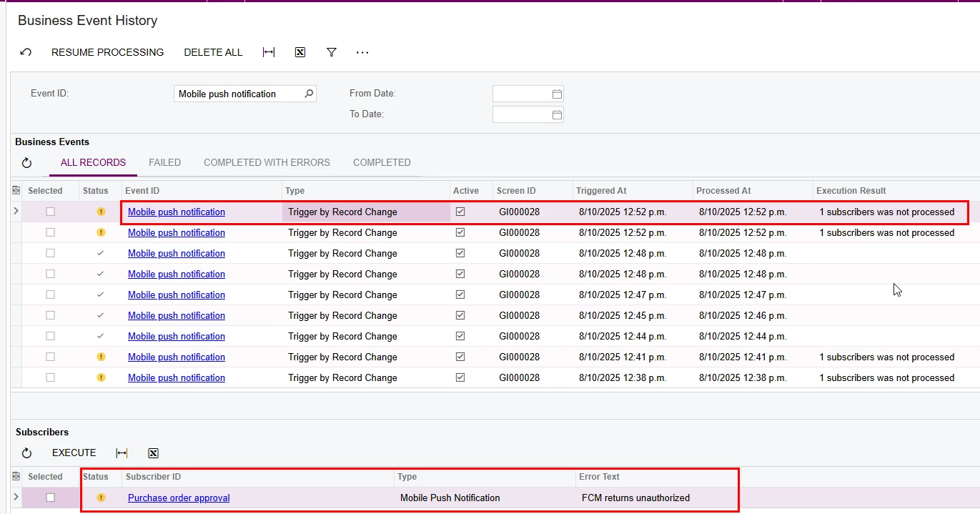Click the EXECUTE button in Subscribers

tap(74, 453)
